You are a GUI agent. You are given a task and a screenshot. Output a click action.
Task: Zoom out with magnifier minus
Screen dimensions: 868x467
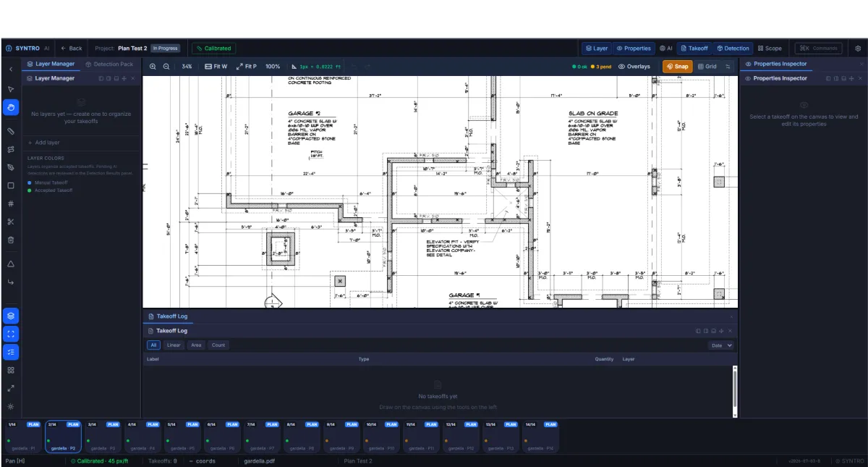coord(166,67)
